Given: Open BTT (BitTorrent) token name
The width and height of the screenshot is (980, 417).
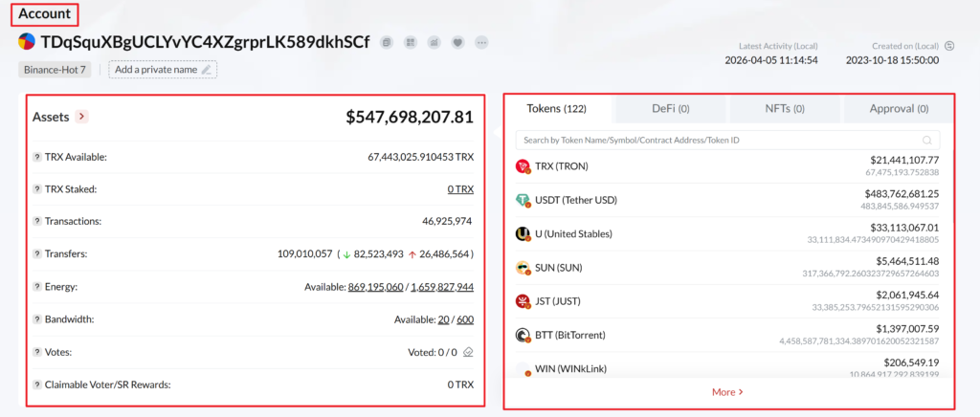Looking at the screenshot, I should (x=570, y=335).
